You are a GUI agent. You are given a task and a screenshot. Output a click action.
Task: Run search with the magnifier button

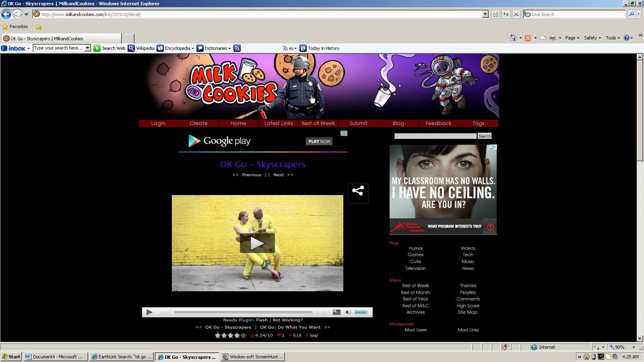click(x=632, y=14)
